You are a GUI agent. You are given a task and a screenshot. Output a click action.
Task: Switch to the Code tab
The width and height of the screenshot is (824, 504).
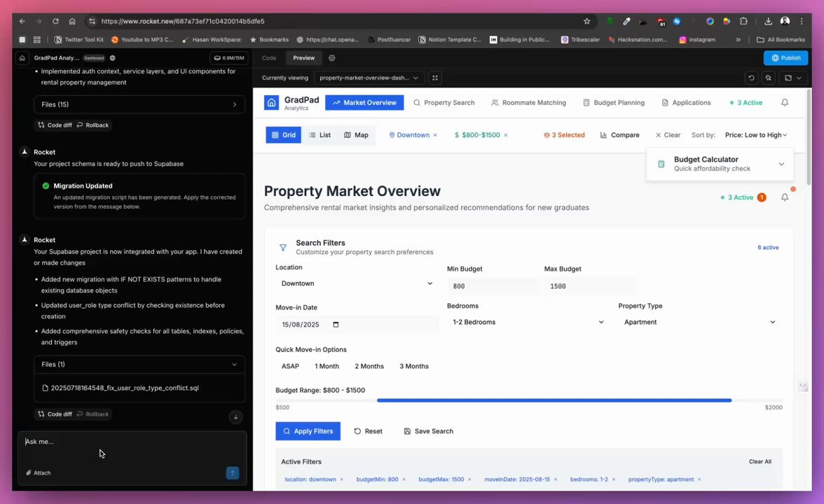click(269, 57)
